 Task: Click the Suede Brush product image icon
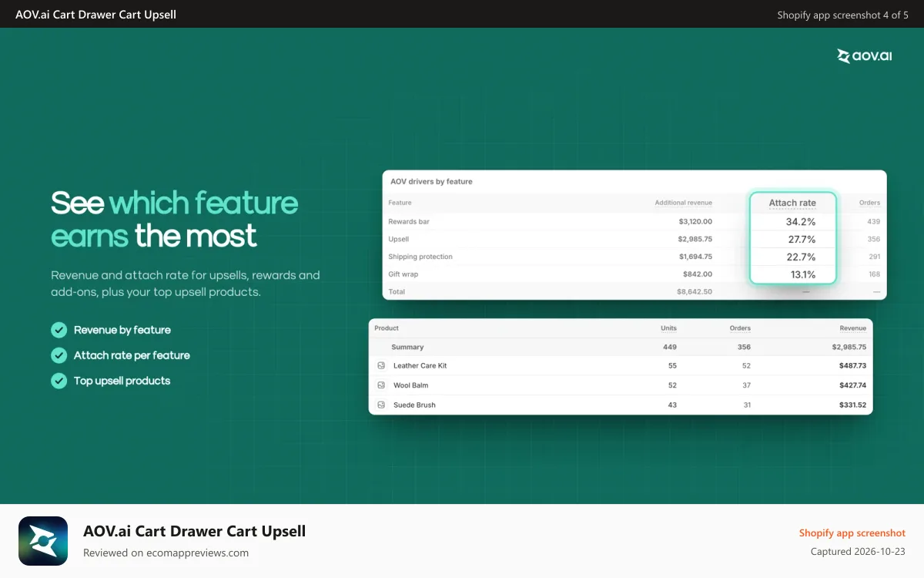tap(380, 405)
